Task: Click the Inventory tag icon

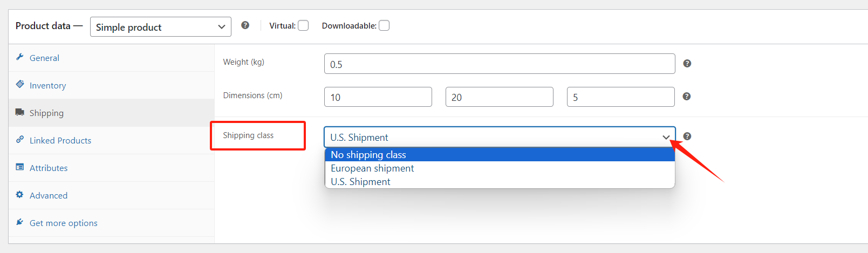Action: (x=20, y=84)
